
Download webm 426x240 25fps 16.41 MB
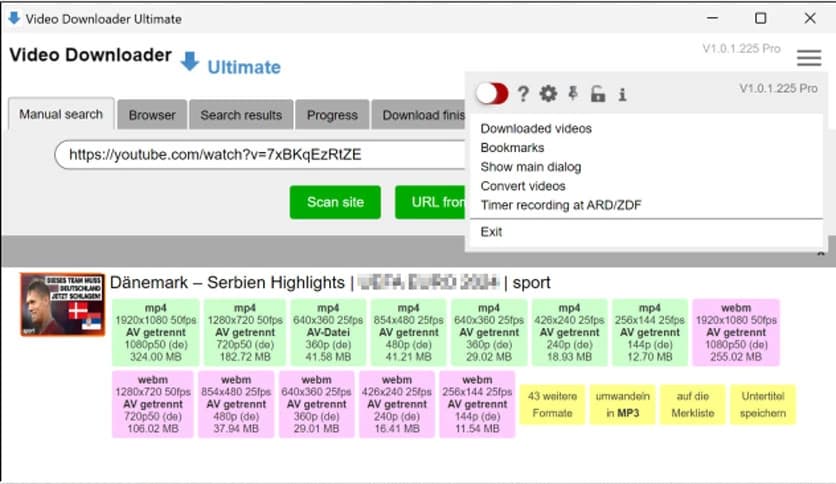coord(397,404)
